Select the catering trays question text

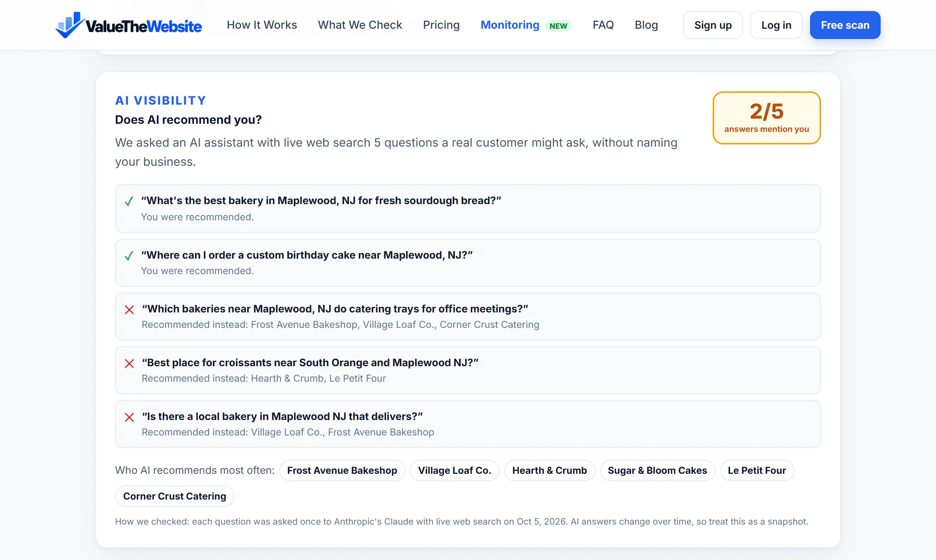335,309
